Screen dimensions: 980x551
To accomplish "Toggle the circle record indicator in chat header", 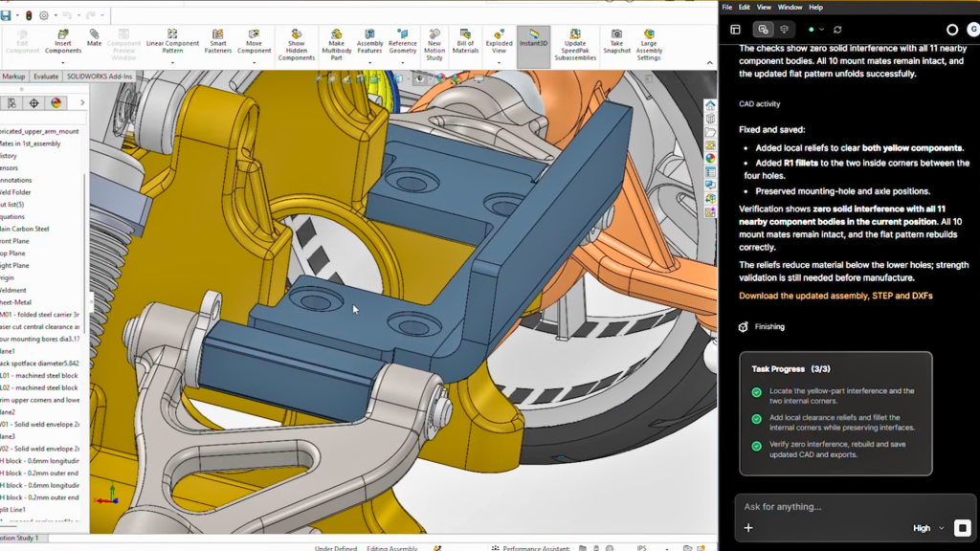I will click(952, 30).
